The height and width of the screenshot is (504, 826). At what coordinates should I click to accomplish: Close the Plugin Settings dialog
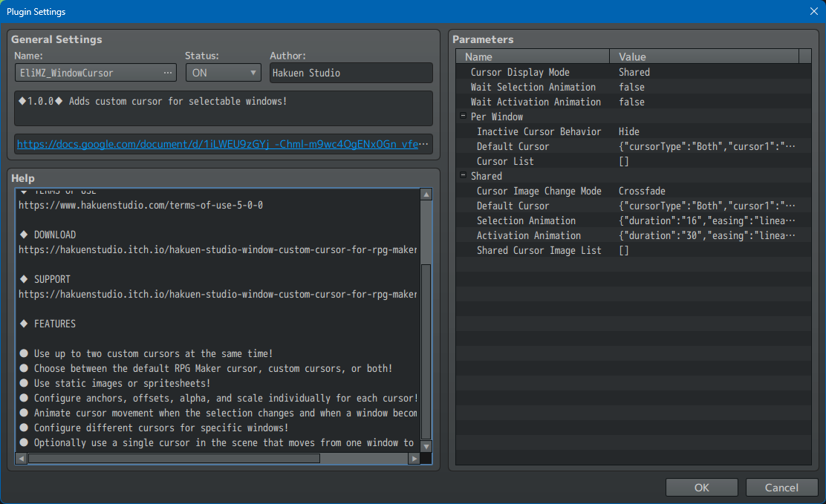click(814, 11)
